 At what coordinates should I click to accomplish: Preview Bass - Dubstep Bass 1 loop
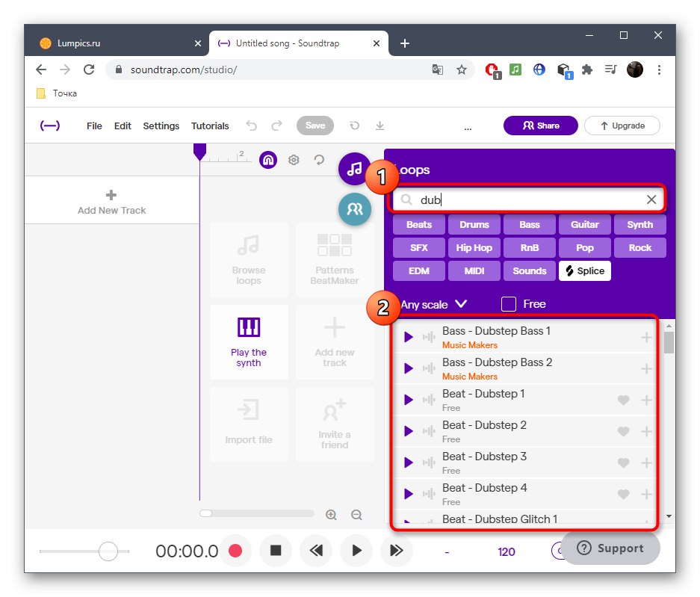[409, 337]
